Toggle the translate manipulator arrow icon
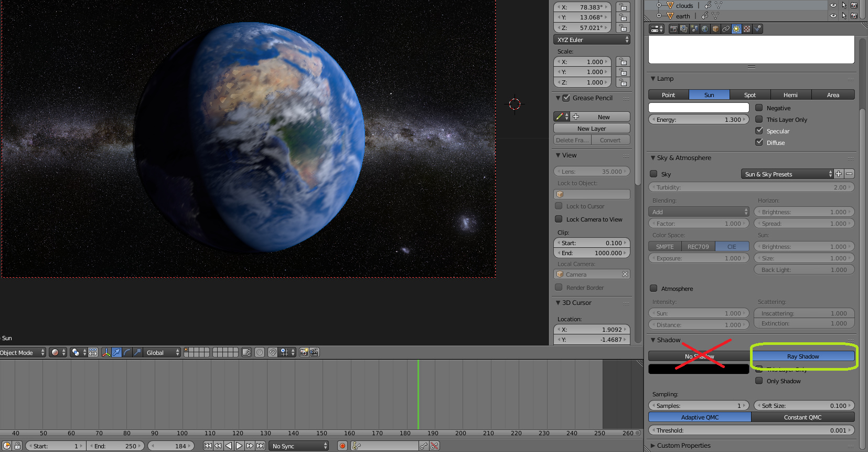The height and width of the screenshot is (452, 868). (x=117, y=352)
